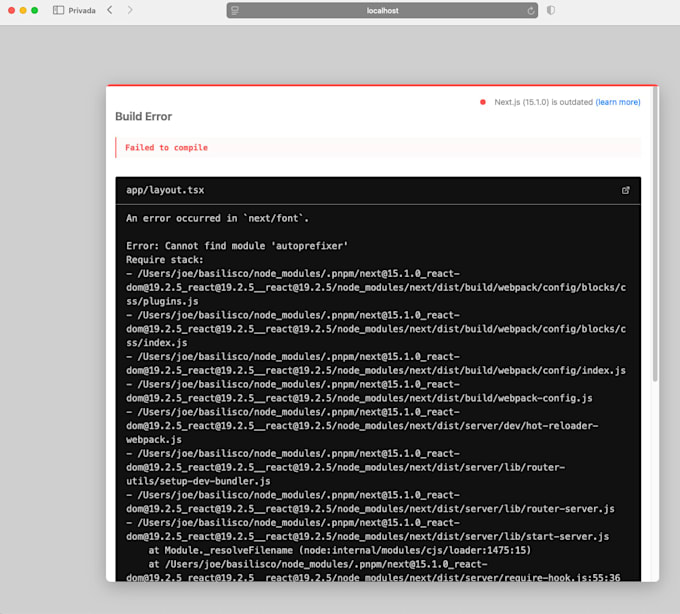
Task: Click the Module._resolveFilename stack line
Action: (x=340, y=550)
